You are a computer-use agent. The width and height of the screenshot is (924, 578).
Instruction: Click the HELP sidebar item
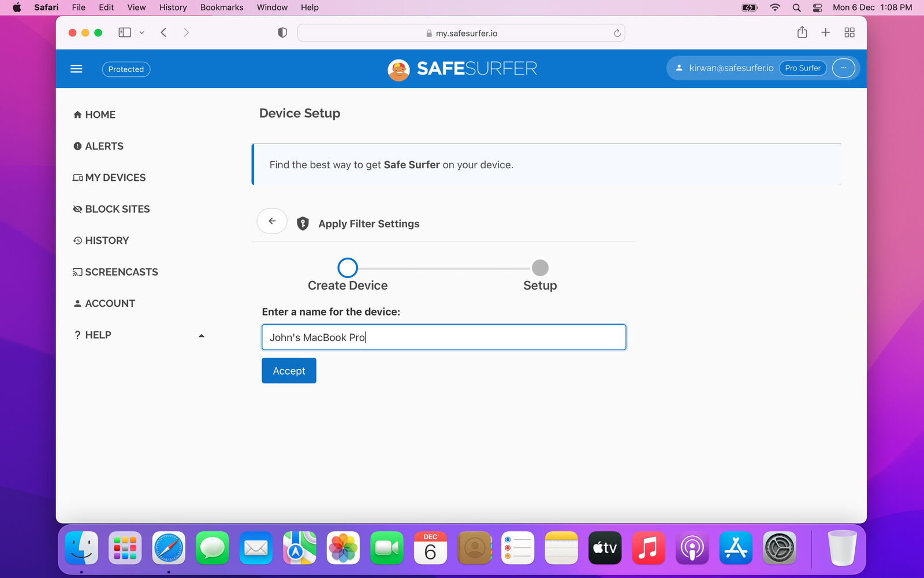click(x=92, y=335)
